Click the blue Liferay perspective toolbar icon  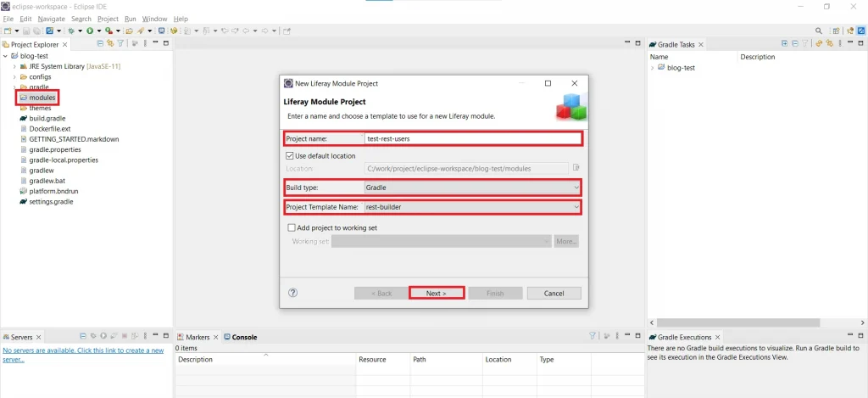pyautogui.click(x=50, y=31)
